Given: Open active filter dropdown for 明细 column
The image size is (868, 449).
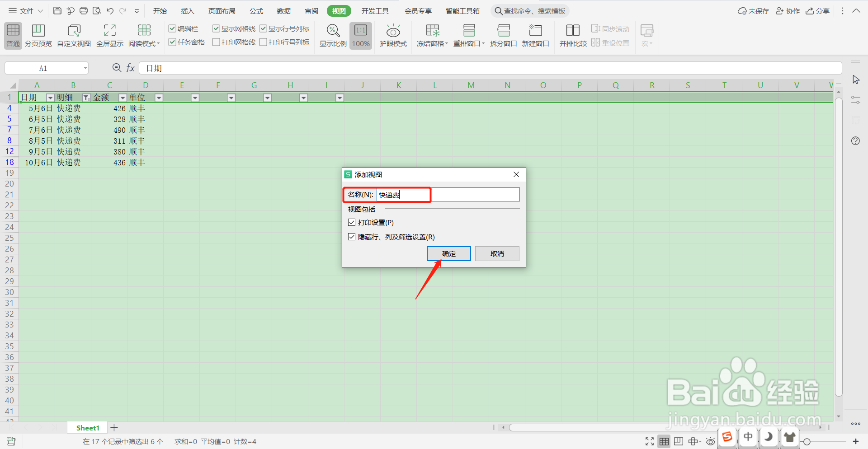Looking at the screenshot, I should (x=86, y=98).
